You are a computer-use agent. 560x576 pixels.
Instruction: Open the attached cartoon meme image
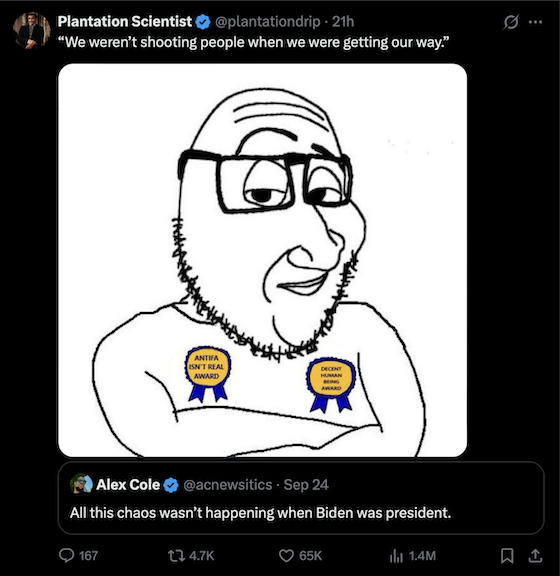[262, 260]
